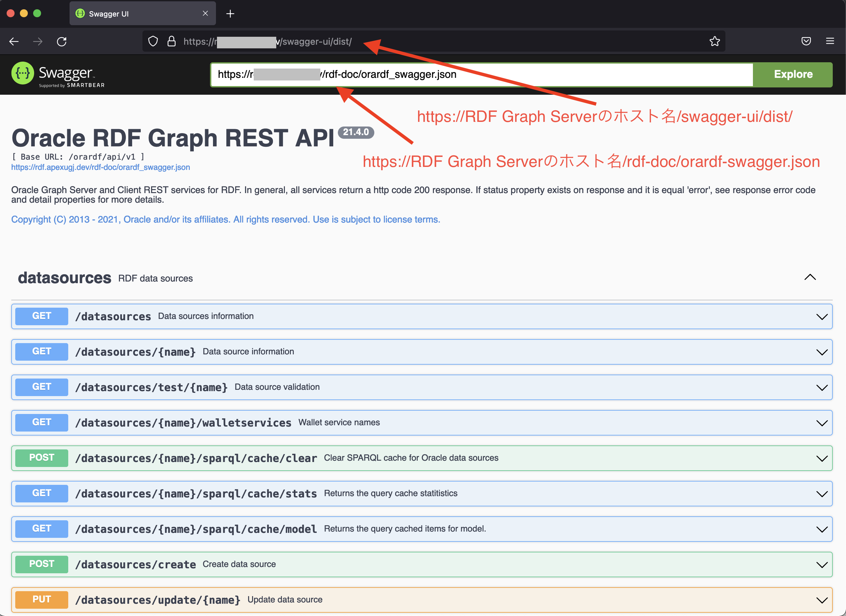The image size is (846, 616).
Task: Expand GET sparql/cache/model chevron
Action: pos(822,530)
